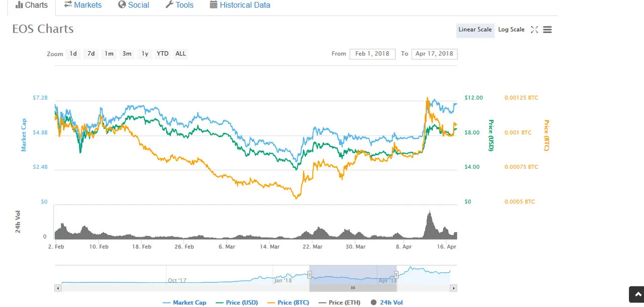Toggle Price (BTC) series in legend

coord(288,302)
